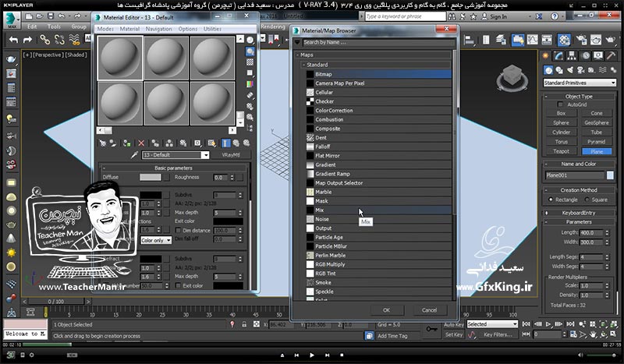The width and height of the screenshot is (624, 364).
Task: Click the Search by Name field
Action: click(x=378, y=42)
